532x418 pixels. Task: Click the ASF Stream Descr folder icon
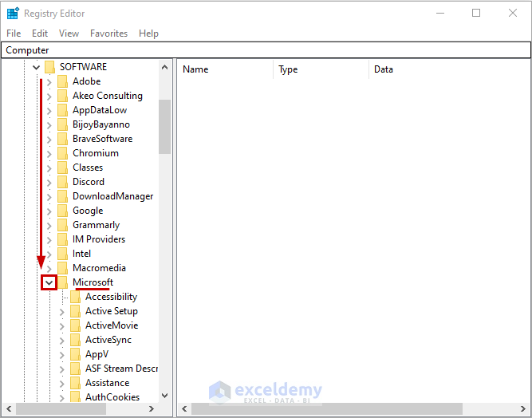[75, 369]
